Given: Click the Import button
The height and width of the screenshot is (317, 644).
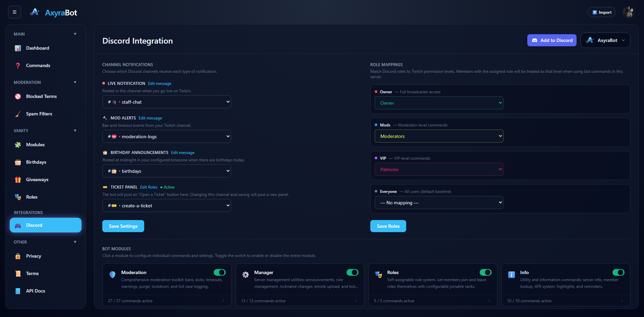Looking at the screenshot, I should tap(602, 12).
